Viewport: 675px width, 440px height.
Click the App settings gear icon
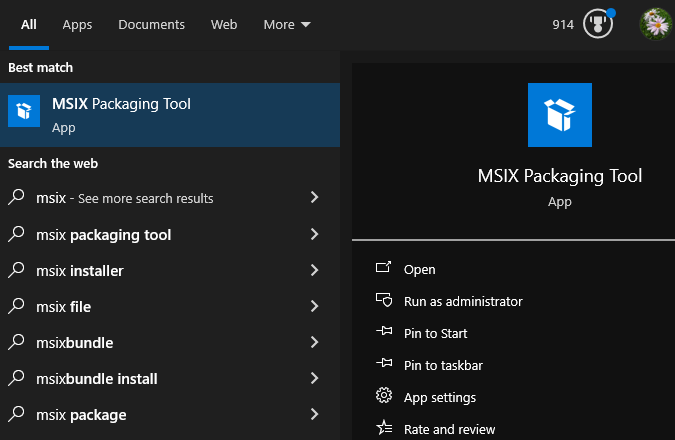[384, 395]
